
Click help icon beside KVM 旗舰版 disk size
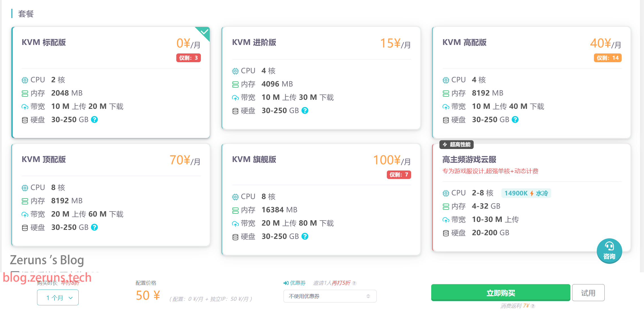[305, 236]
